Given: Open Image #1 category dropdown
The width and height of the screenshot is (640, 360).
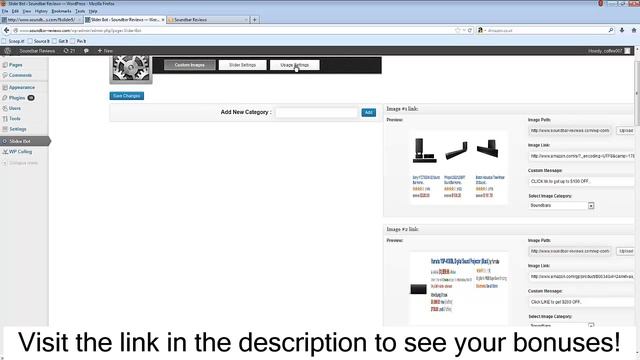Looking at the screenshot, I should pyautogui.click(x=561, y=206).
